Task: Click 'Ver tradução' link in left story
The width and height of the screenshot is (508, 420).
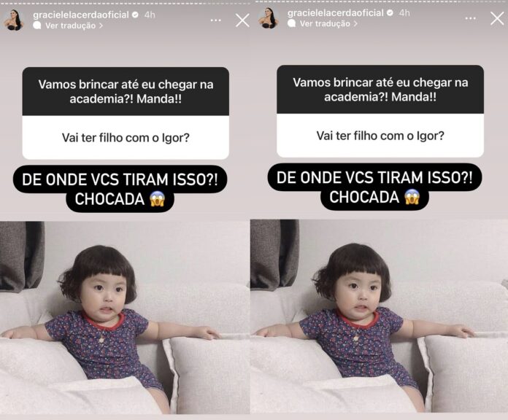Action: pos(70,26)
